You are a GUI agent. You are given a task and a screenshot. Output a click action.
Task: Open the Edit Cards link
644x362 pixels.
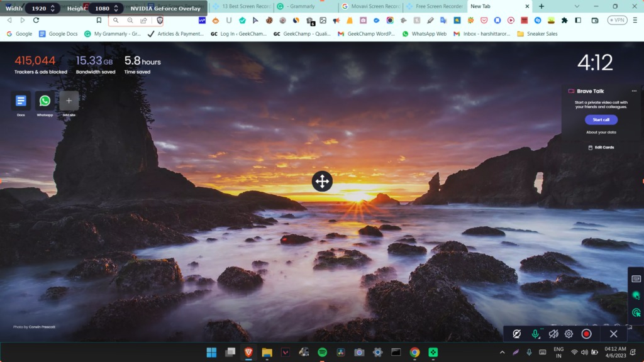[601, 148]
